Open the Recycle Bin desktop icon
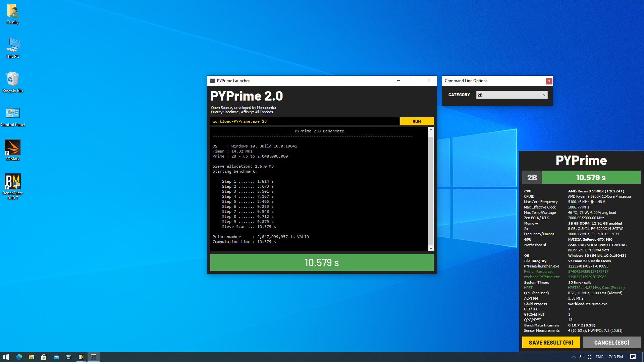This screenshot has width=644, height=362. pos(13,82)
